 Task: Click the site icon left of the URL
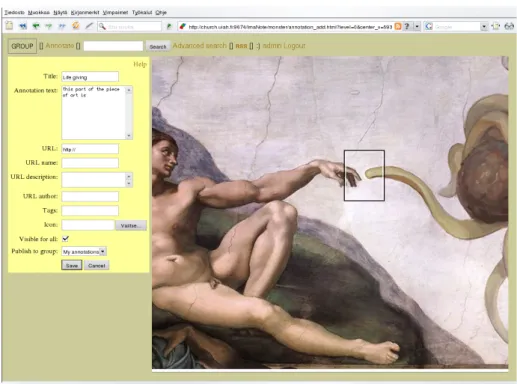(182, 26)
